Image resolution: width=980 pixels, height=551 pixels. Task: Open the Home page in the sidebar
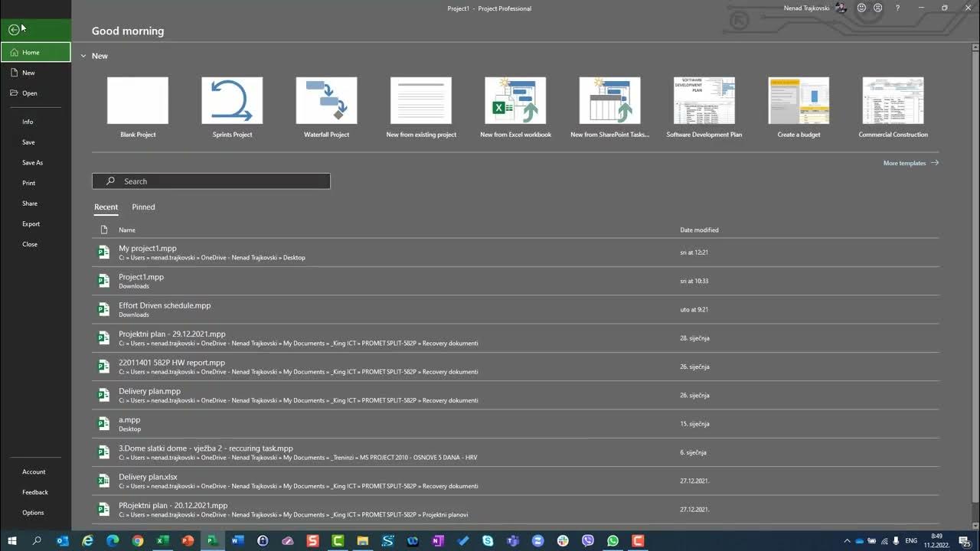point(35,52)
